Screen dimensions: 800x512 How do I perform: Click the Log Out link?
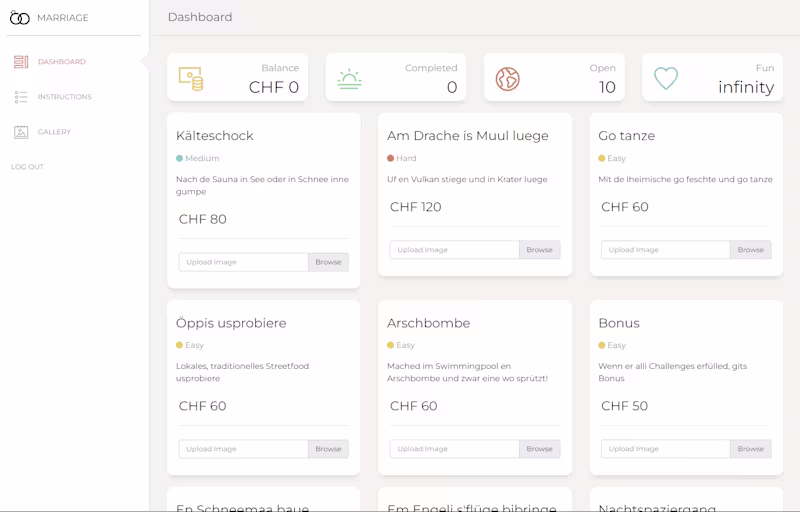tap(27, 167)
